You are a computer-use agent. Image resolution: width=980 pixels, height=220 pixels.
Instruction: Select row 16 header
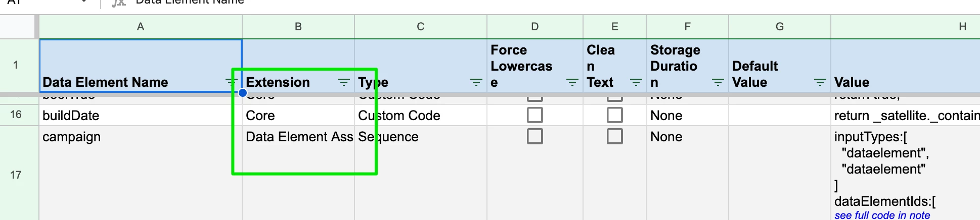click(x=16, y=115)
